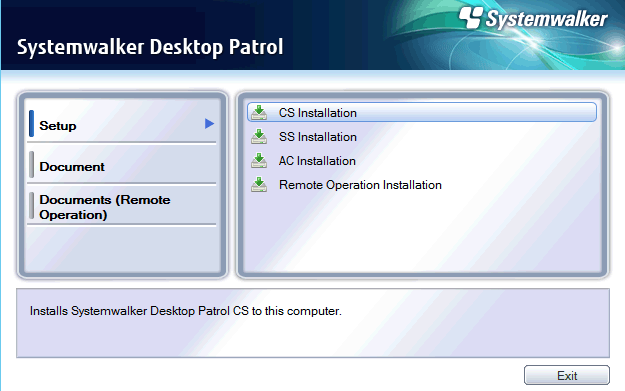Select Remote Operation Installation text

[x=360, y=185]
